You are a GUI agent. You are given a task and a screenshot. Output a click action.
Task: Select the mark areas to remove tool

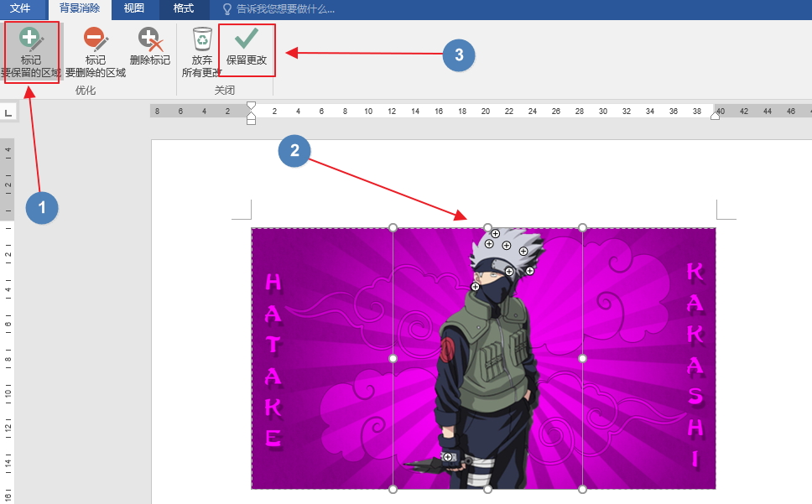(96, 52)
